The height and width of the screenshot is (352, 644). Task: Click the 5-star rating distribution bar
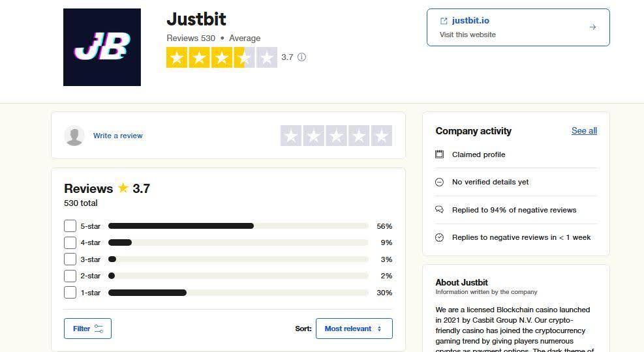point(238,226)
